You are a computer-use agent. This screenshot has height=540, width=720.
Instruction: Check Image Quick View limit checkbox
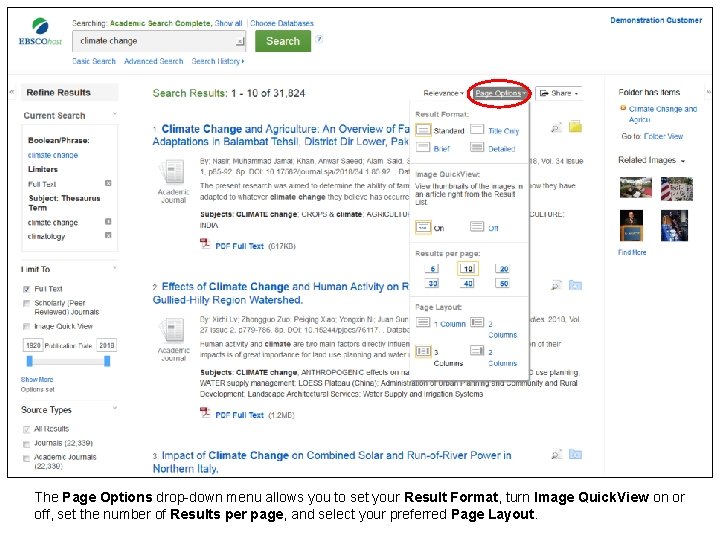[27, 326]
